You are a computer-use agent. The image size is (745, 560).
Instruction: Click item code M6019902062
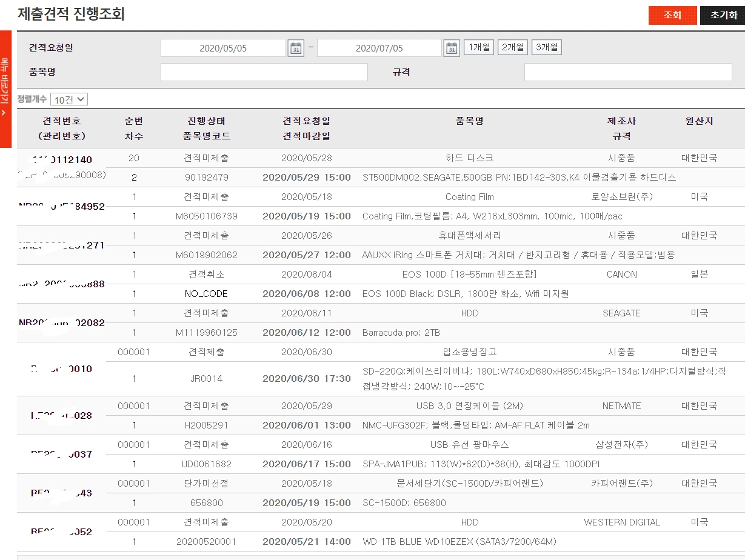point(206,255)
